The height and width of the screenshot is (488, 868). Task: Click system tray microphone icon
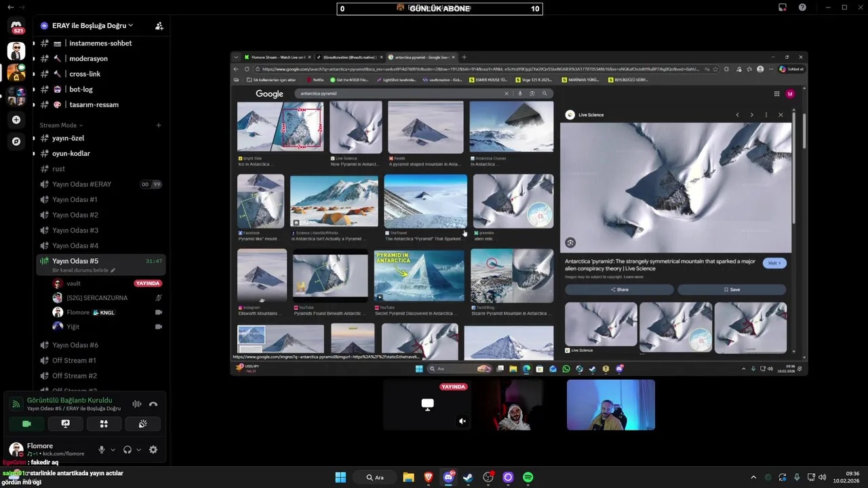tap(797, 477)
